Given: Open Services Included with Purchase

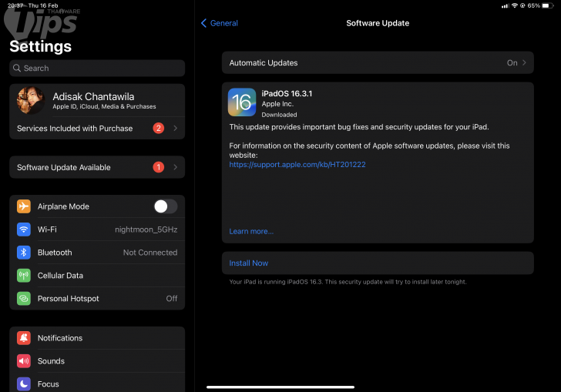Looking at the screenshot, I should click(97, 128).
